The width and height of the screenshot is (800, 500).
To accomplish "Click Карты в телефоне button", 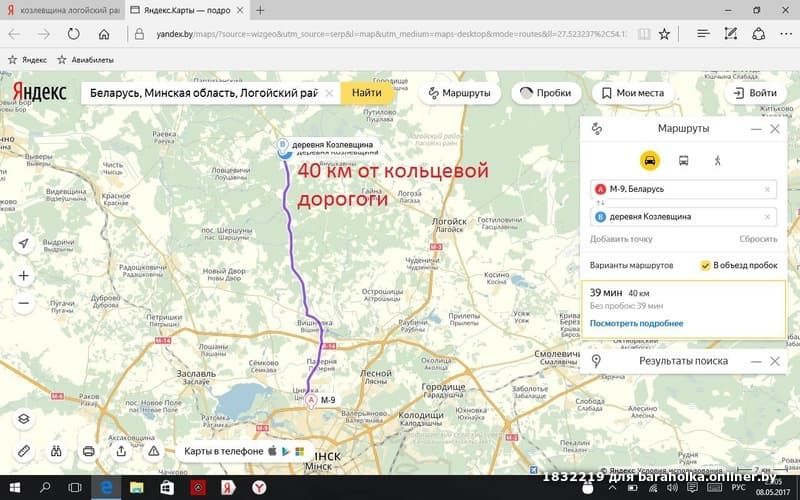I will pos(244,451).
